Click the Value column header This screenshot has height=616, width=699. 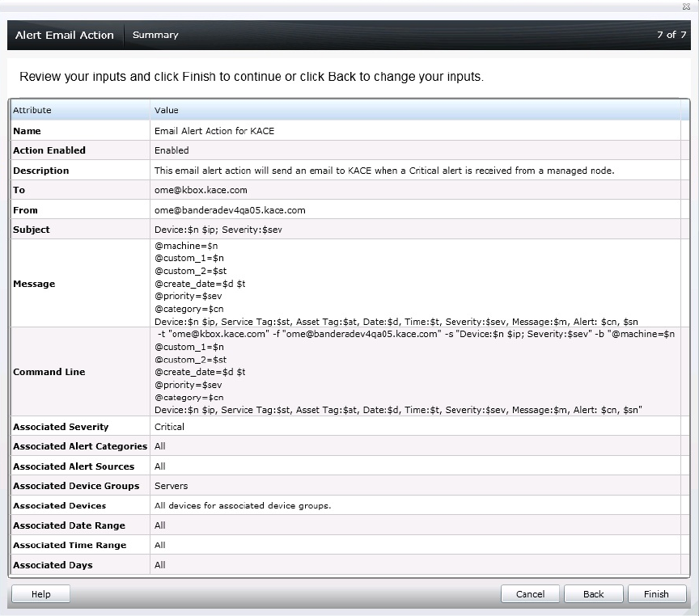pos(167,110)
